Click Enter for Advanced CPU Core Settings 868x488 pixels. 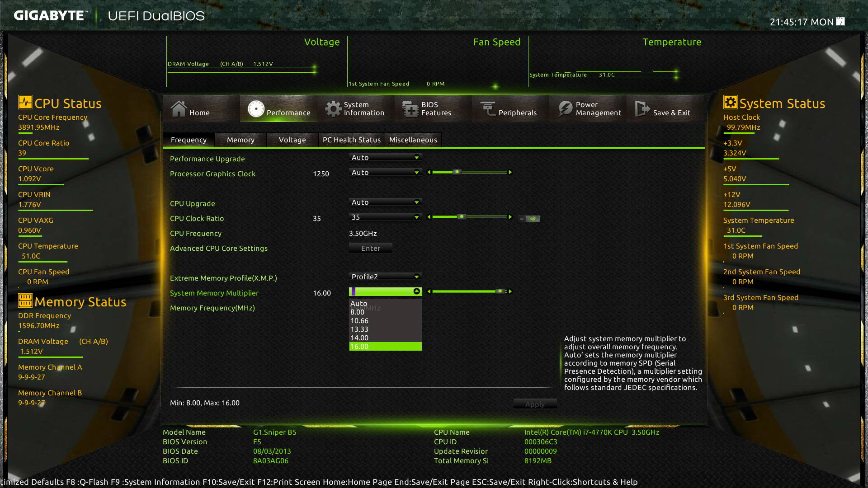pos(371,248)
